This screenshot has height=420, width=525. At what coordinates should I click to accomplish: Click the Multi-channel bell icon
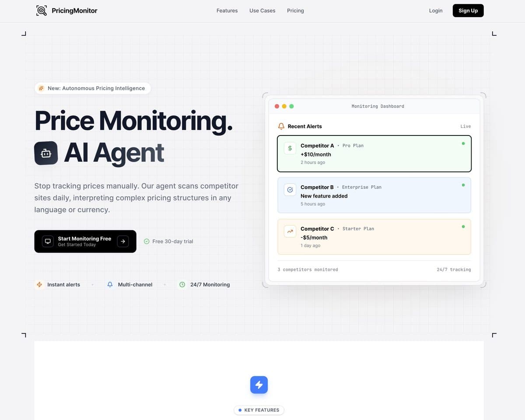coord(110,285)
